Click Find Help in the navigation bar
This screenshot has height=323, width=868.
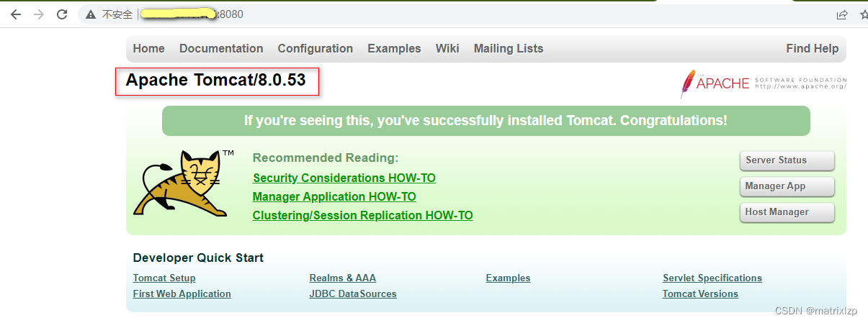pyautogui.click(x=813, y=49)
